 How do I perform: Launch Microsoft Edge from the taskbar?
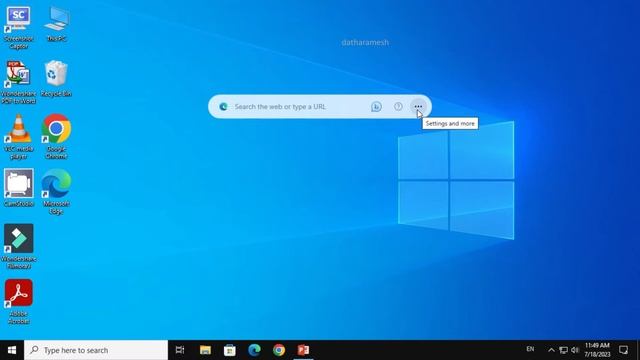(254, 350)
